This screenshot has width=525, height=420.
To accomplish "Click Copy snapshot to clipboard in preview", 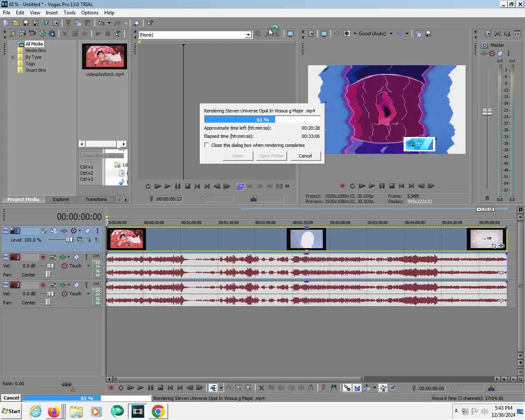I will (x=418, y=34).
